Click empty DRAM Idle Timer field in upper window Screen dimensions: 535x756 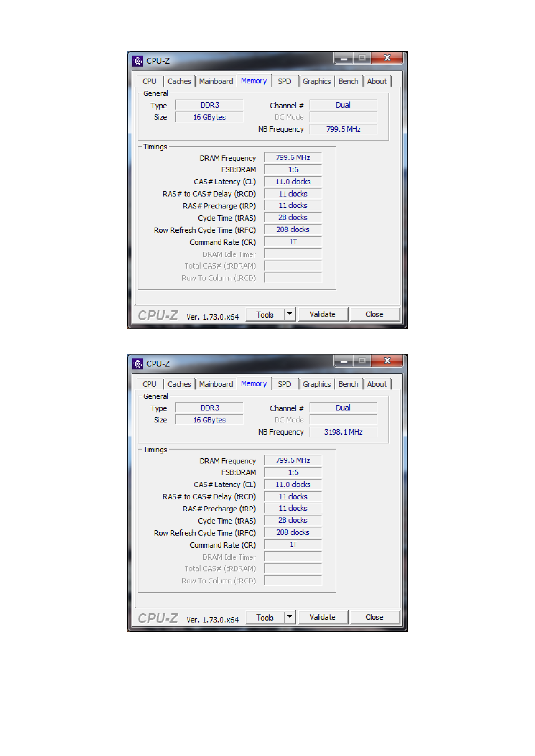click(x=293, y=254)
